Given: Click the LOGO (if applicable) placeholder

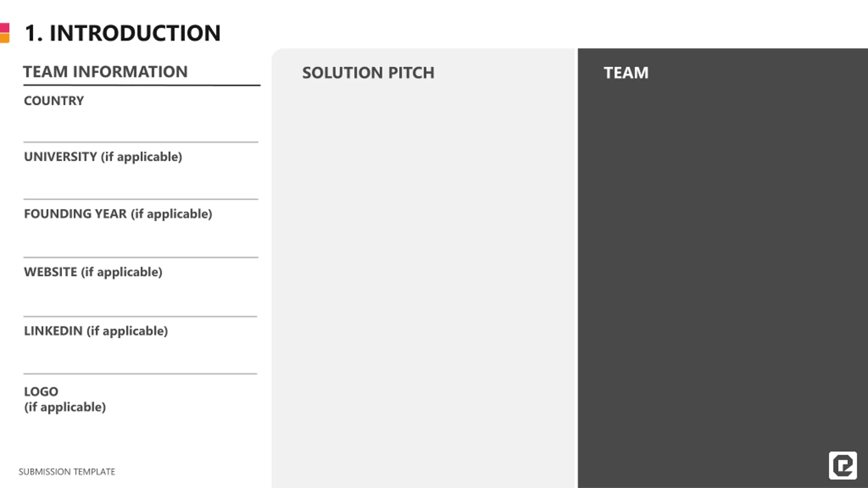Looking at the screenshot, I should point(65,399).
